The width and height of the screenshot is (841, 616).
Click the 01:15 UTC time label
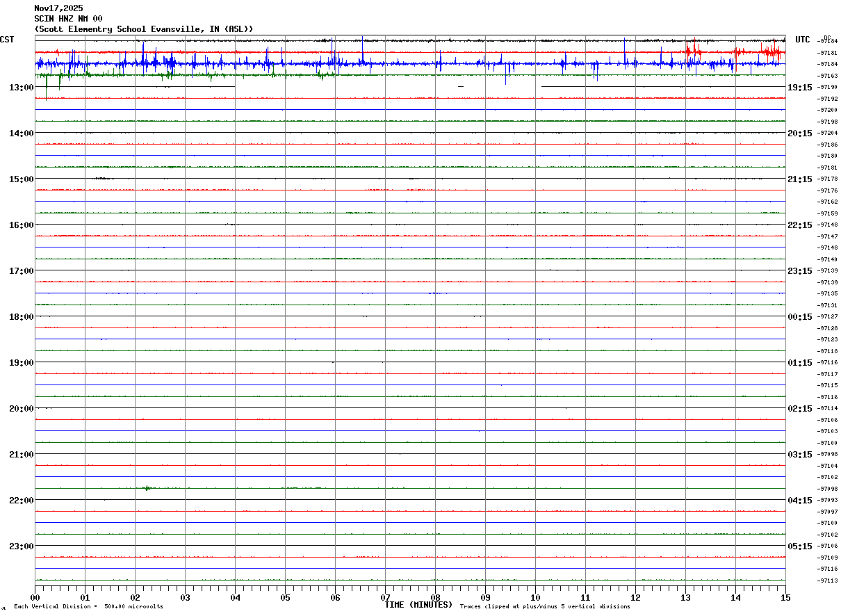800,363
